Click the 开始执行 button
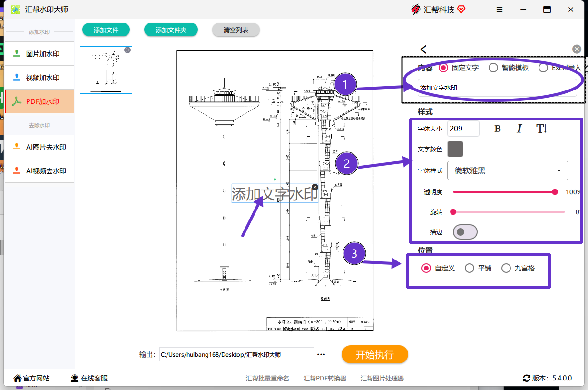Image resolution: width=588 pixels, height=390 pixels. coord(375,355)
